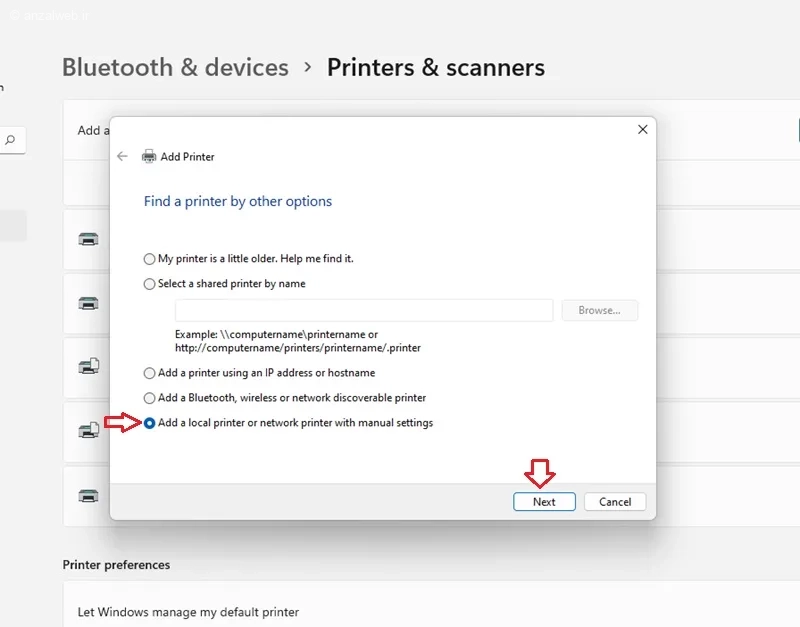This screenshot has width=800, height=627.
Task: Open the third printer device icon with document
Action: coord(89,366)
